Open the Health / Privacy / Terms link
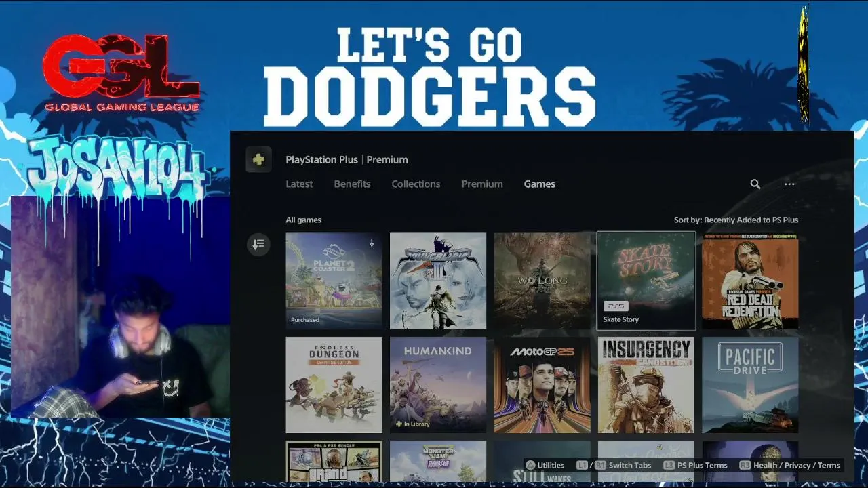The width and height of the screenshot is (868, 488). click(x=797, y=465)
